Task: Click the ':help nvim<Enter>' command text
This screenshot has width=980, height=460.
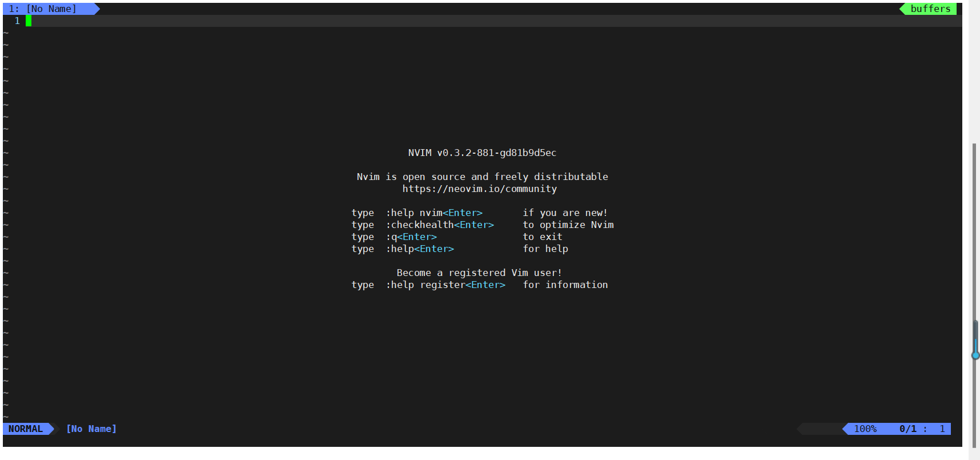Action: [x=434, y=213]
